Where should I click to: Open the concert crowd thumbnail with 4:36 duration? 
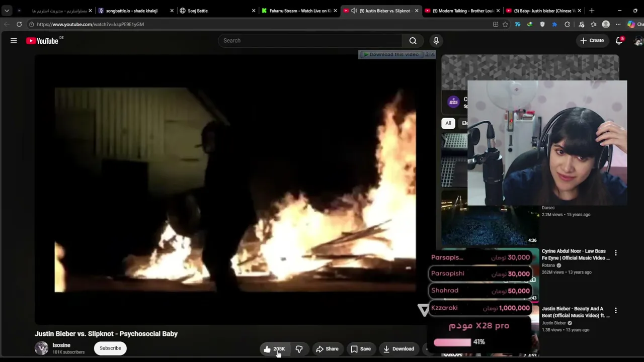pyautogui.click(x=490, y=218)
